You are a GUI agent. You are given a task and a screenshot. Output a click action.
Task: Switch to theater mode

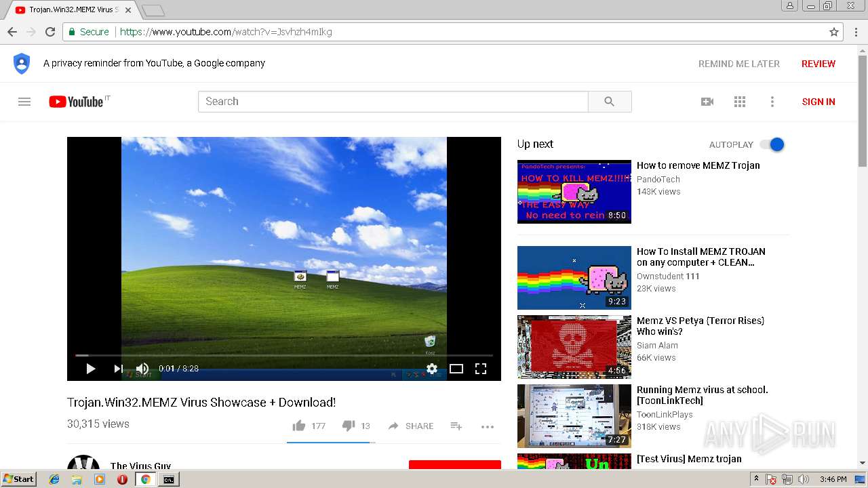click(456, 369)
